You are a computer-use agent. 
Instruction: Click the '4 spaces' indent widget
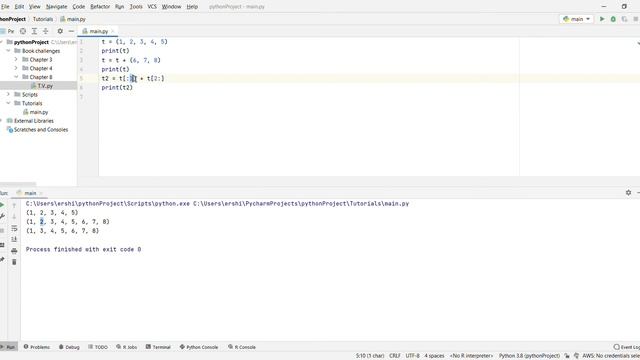[x=434, y=356]
